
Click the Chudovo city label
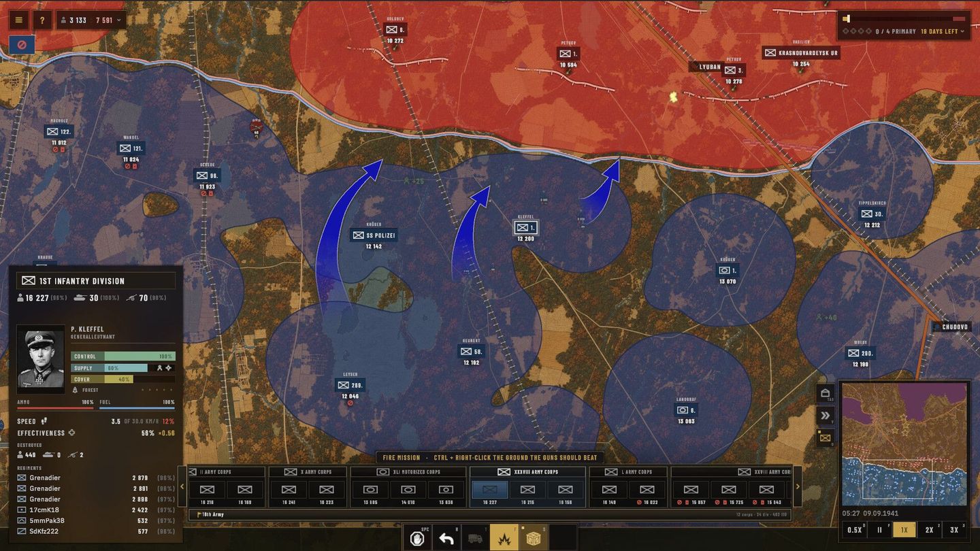951,327
